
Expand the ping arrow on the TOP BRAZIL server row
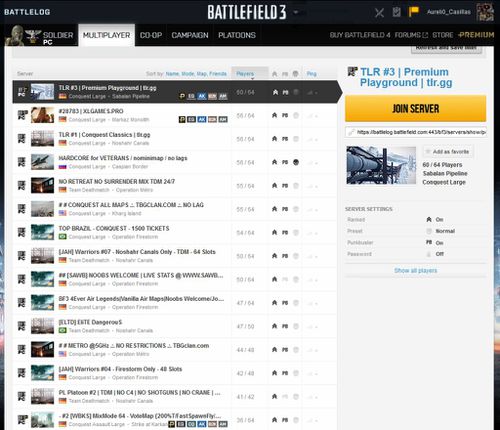316,233
